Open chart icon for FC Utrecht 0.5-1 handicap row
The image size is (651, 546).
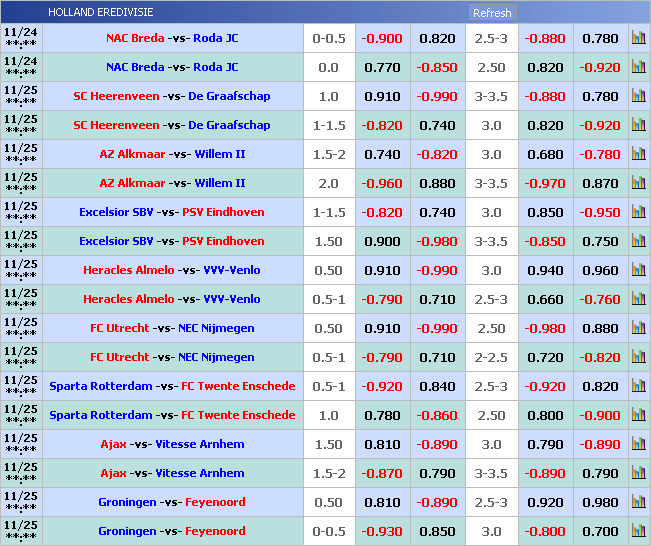tap(638, 358)
